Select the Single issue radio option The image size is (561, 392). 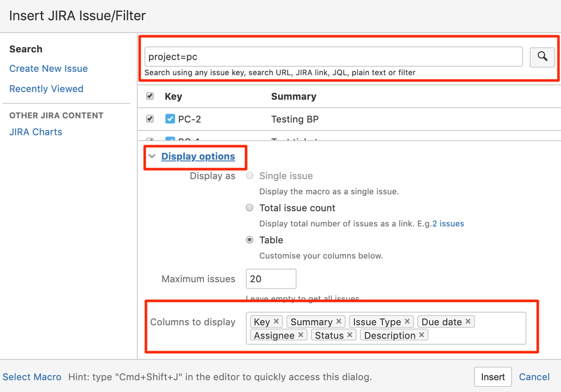[x=250, y=176]
